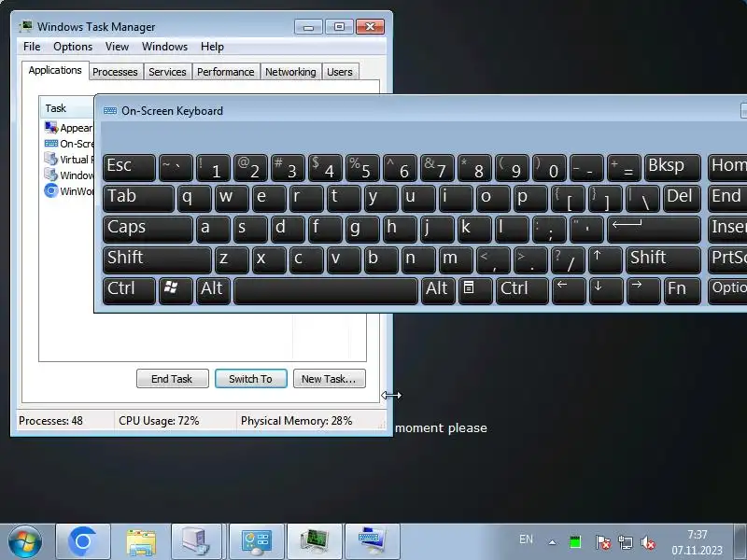The image size is (747, 560).
Task: Select the Virtual task row in Task Manager
Action: click(69, 159)
